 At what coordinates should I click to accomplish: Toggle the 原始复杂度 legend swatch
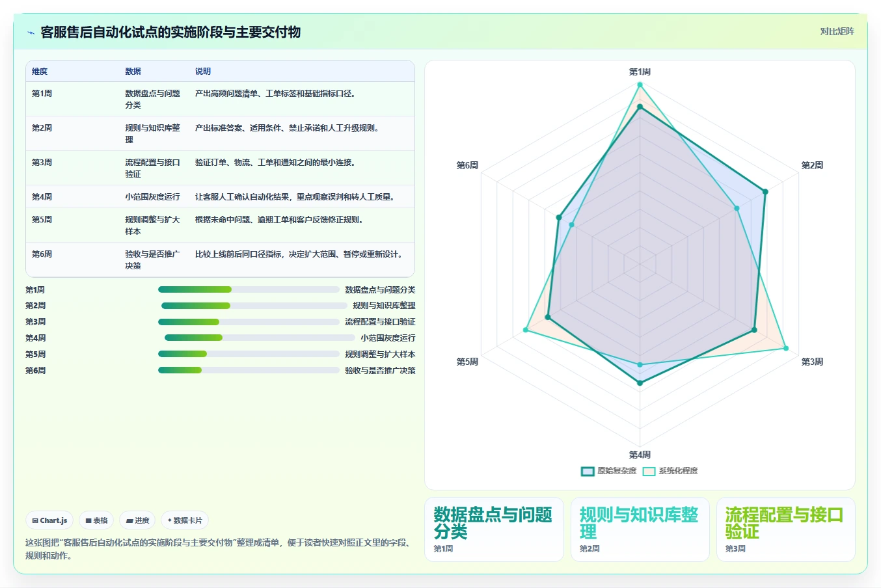point(588,471)
